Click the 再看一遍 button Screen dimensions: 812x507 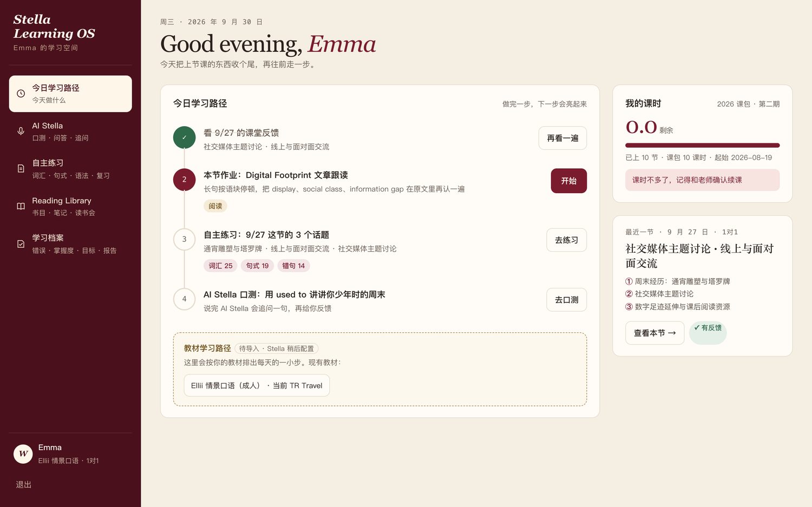pyautogui.click(x=562, y=138)
